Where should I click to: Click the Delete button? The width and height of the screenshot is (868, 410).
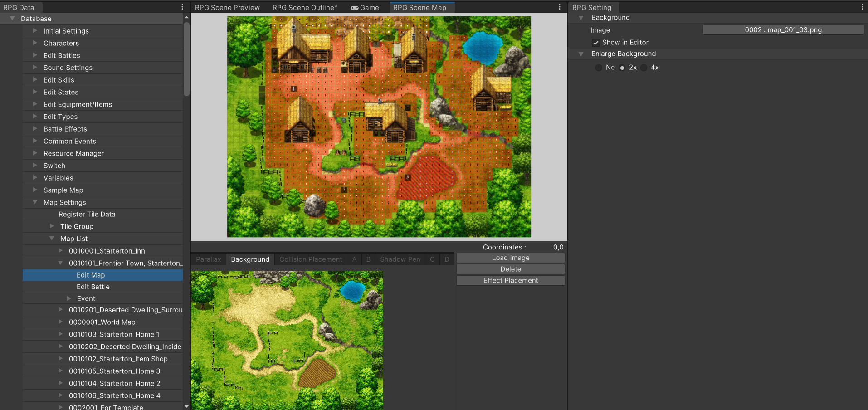(x=511, y=269)
